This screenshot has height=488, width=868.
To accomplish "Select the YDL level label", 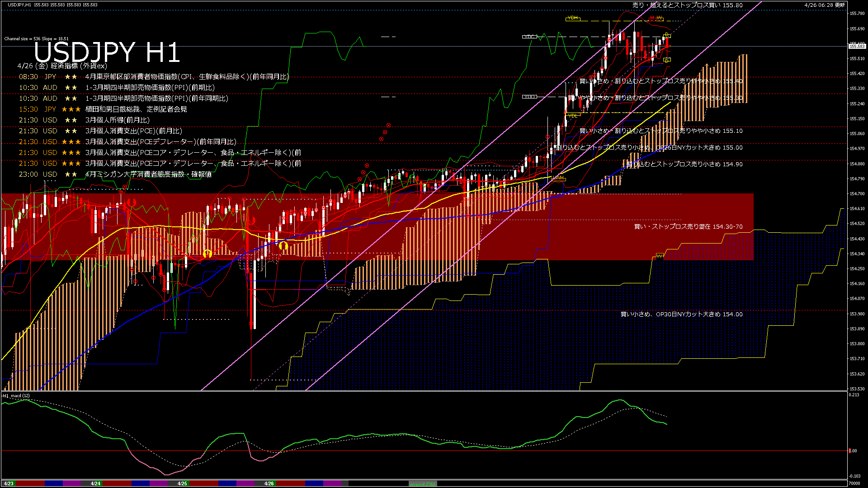I will (x=573, y=116).
